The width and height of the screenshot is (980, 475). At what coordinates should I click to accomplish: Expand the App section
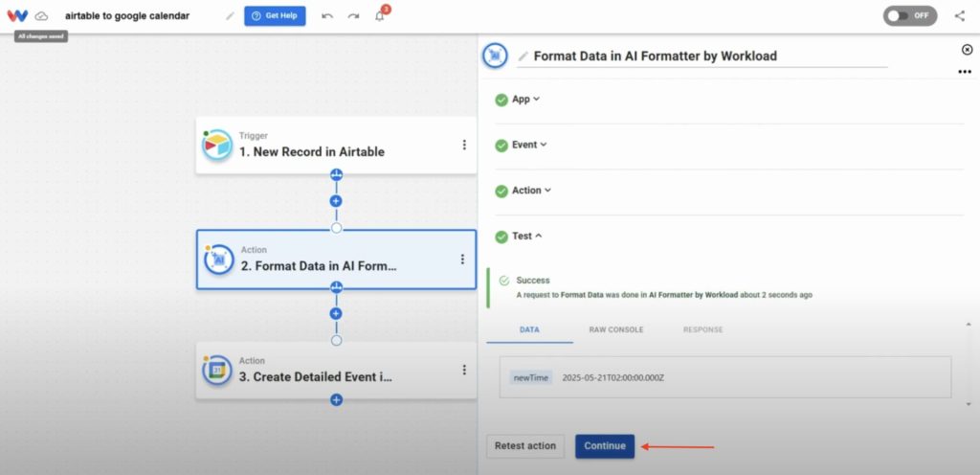525,99
